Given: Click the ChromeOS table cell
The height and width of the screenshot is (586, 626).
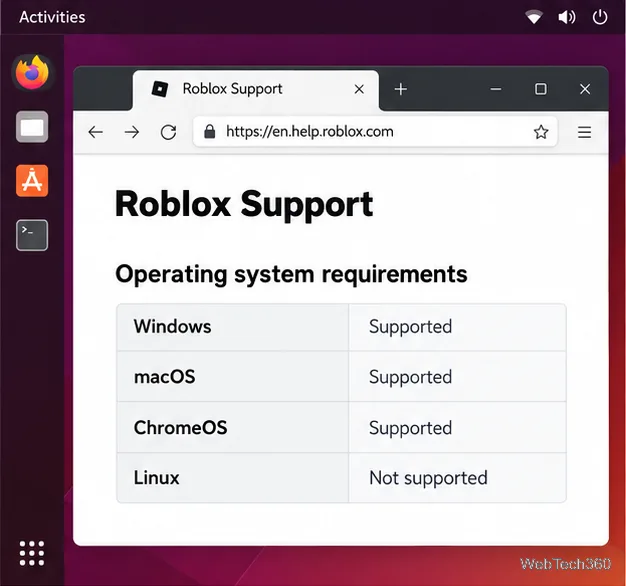Looking at the screenshot, I should pyautogui.click(x=232, y=427).
